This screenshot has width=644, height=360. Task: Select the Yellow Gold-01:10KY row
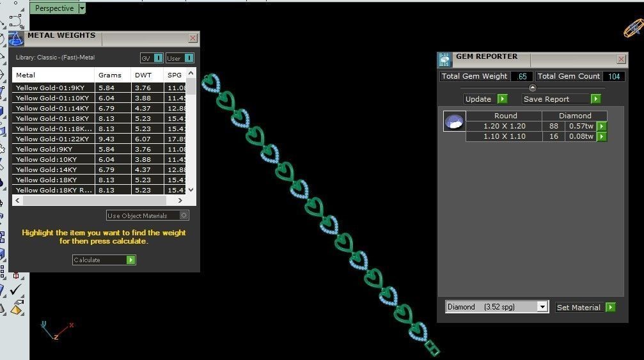click(99, 98)
